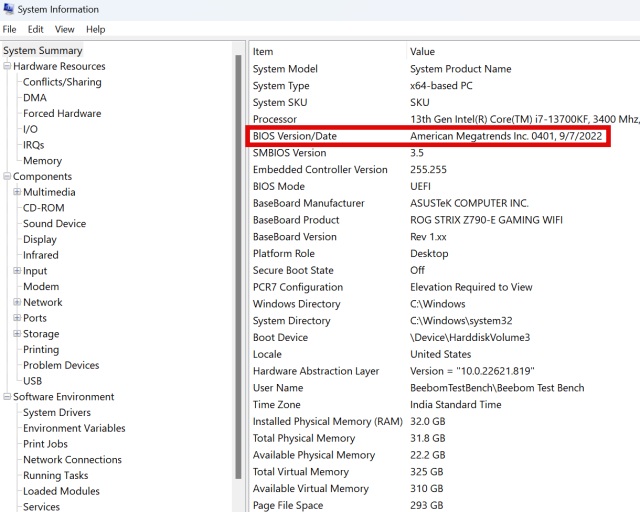Select the Processor row
The height and width of the screenshot is (512, 640).
pyautogui.click(x=445, y=119)
